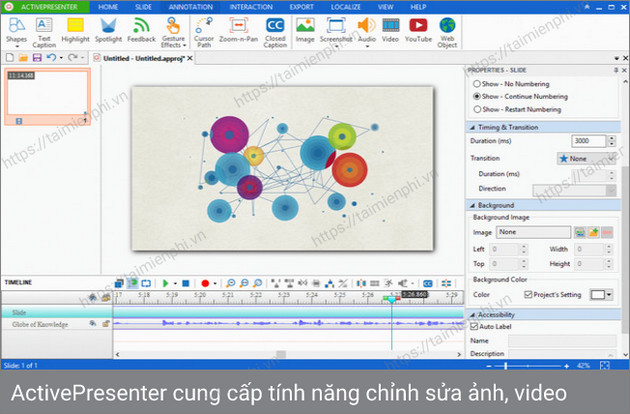Toggle visibility for all timeline tracks
Screen dimensions: 630x414
tap(93, 297)
